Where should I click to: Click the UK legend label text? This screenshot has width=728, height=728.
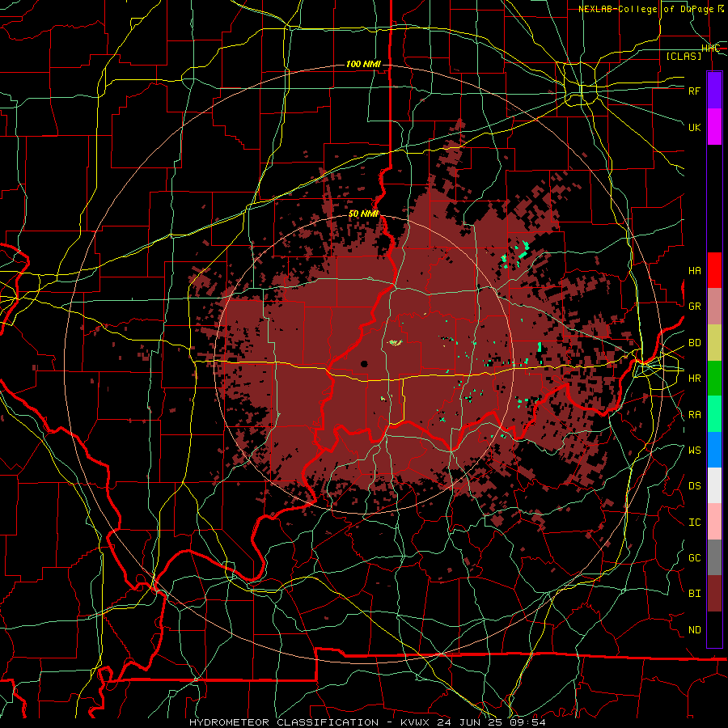694,127
